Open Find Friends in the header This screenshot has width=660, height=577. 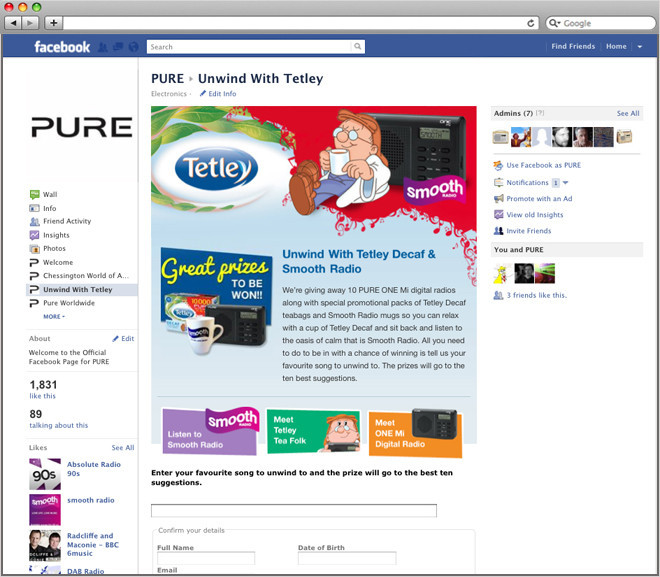(573, 46)
